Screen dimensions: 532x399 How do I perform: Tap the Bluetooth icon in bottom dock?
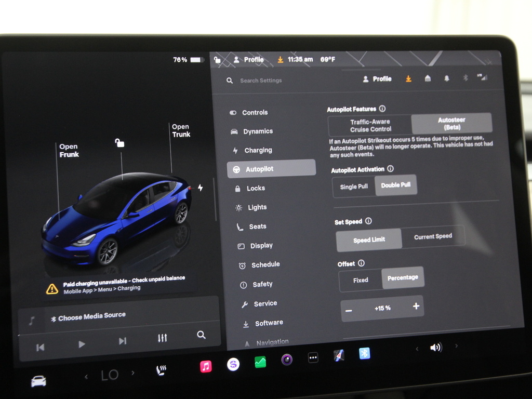tap(365, 353)
